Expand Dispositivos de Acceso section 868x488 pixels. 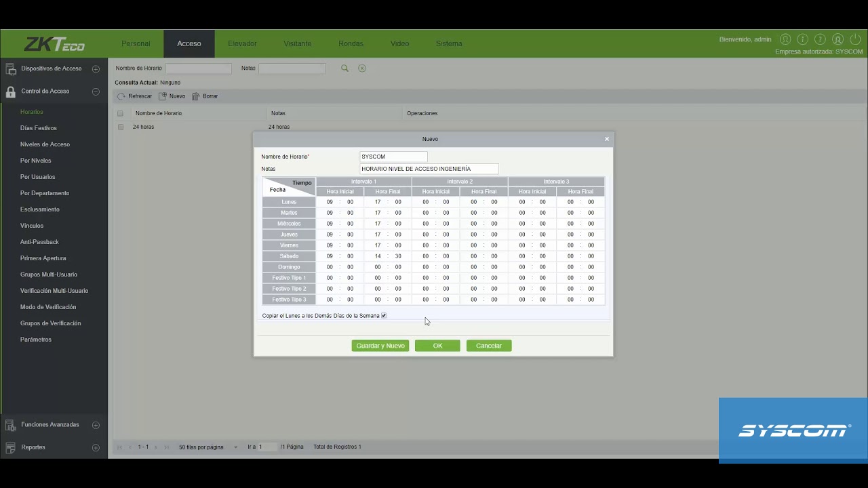pos(96,69)
